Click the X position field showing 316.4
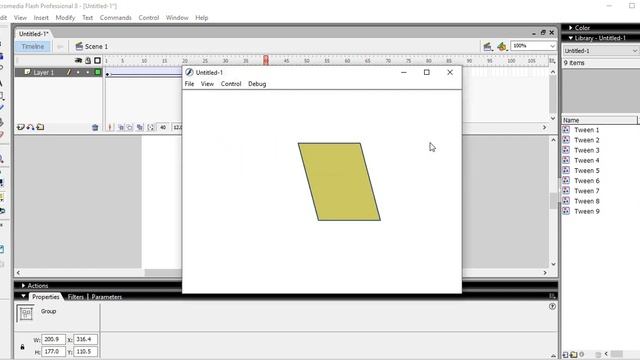 click(85, 339)
